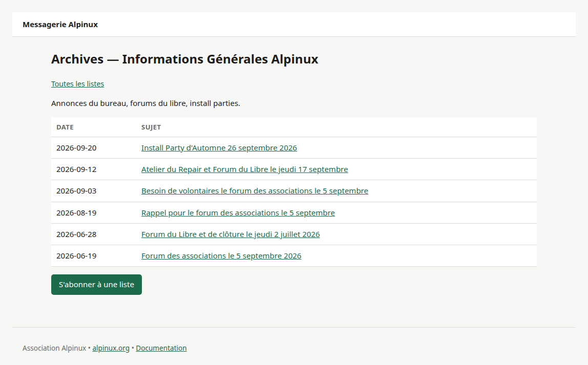The image size is (588, 365).
Task: Select the 2026-09-12 date cell
Action: click(x=76, y=169)
